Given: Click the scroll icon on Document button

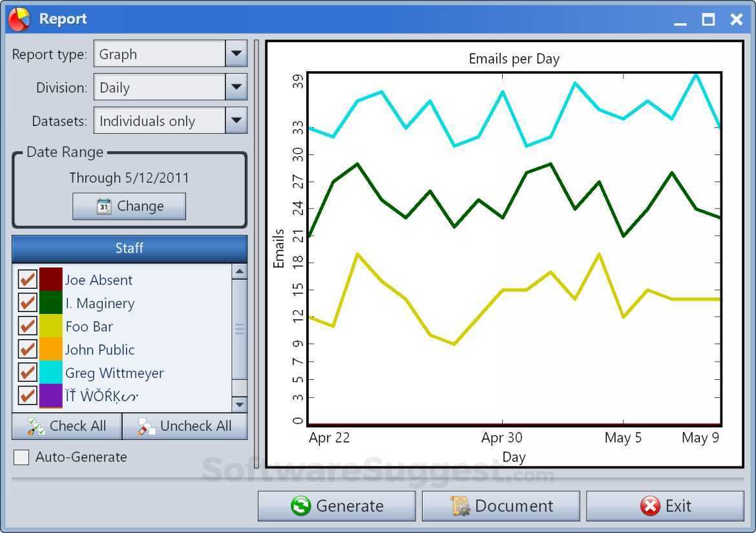Looking at the screenshot, I should coord(460,506).
